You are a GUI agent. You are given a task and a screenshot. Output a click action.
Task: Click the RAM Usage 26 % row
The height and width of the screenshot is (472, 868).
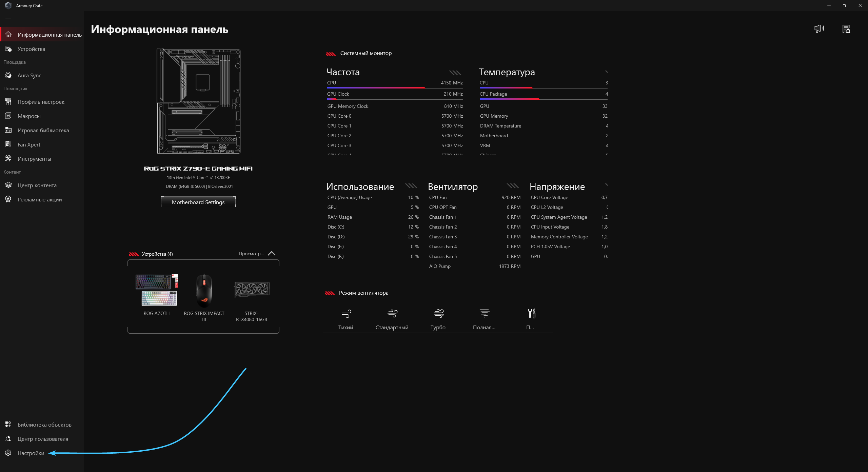pos(373,217)
